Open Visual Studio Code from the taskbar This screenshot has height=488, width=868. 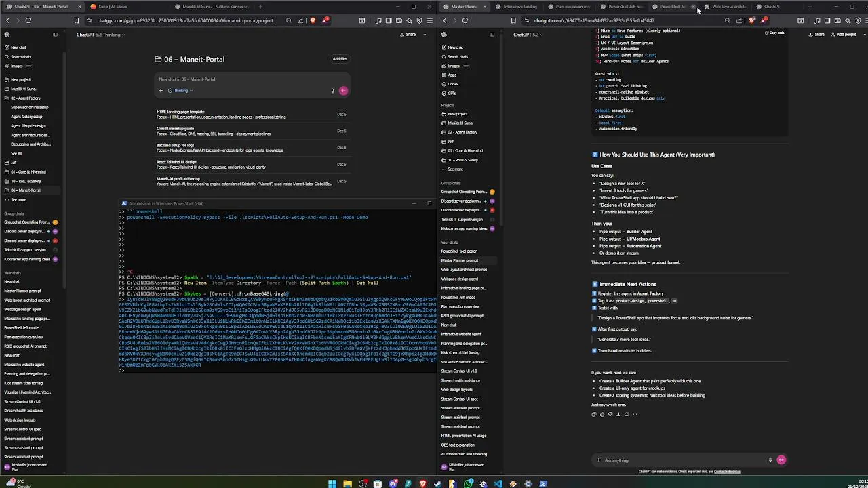[x=498, y=483]
